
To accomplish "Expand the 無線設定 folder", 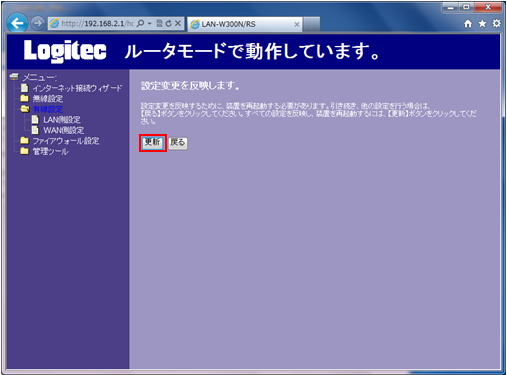I will point(42,99).
